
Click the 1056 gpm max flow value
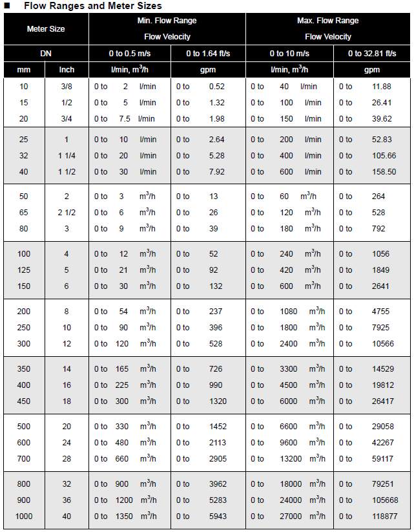tap(380, 254)
